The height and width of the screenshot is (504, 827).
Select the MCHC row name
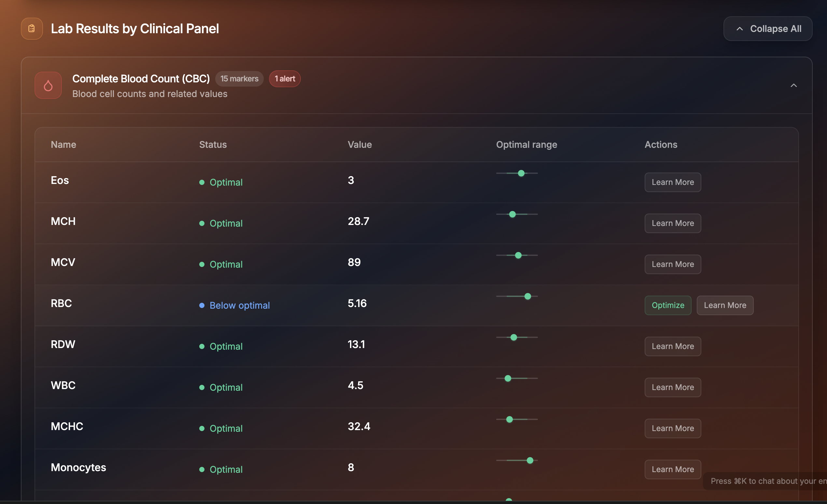tap(67, 426)
